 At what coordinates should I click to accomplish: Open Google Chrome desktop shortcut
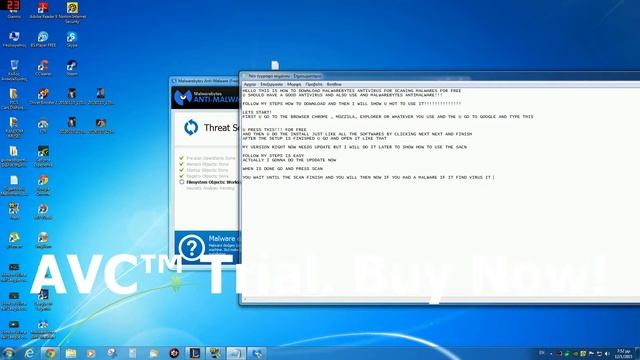click(43, 185)
